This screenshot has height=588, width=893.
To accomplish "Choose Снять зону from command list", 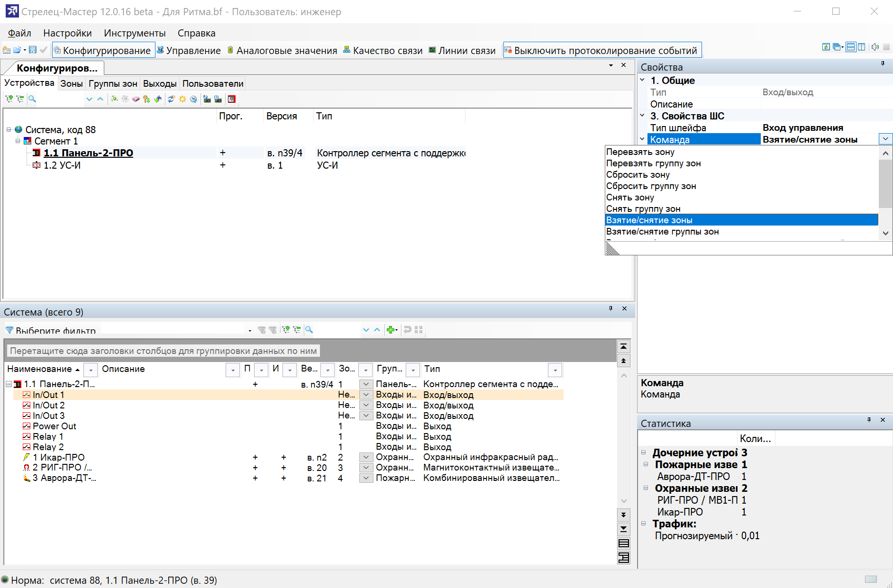I will tap(741, 198).
